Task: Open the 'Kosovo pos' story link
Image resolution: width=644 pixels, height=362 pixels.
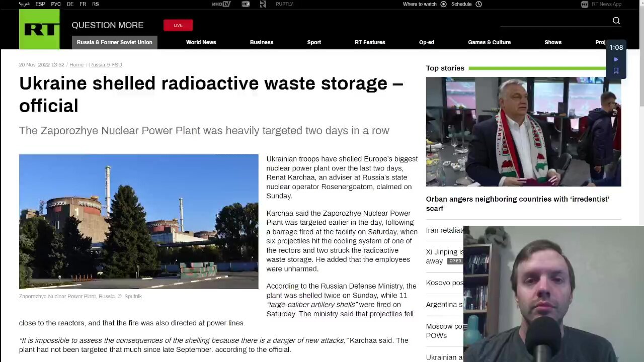Action: [445, 283]
